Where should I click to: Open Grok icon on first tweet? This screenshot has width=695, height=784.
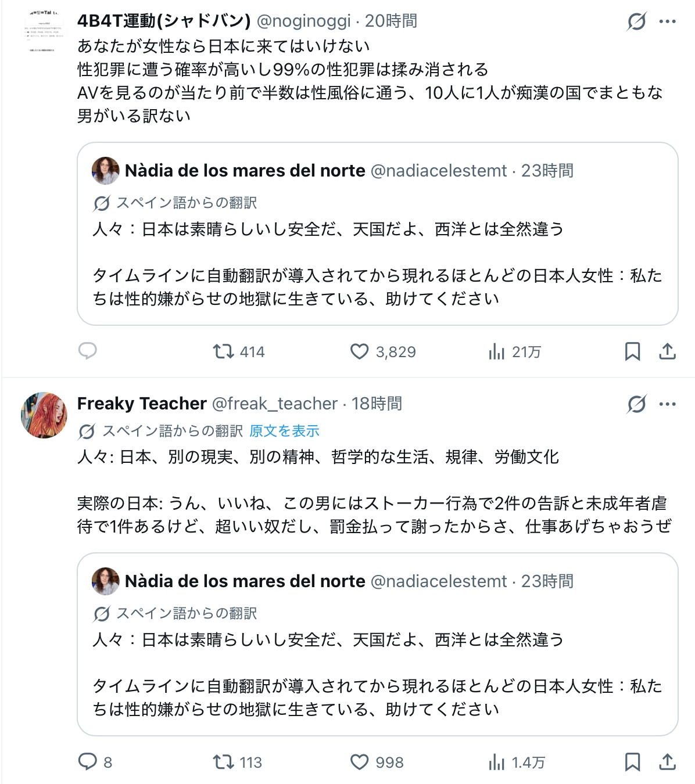click(x=637, y=21)
